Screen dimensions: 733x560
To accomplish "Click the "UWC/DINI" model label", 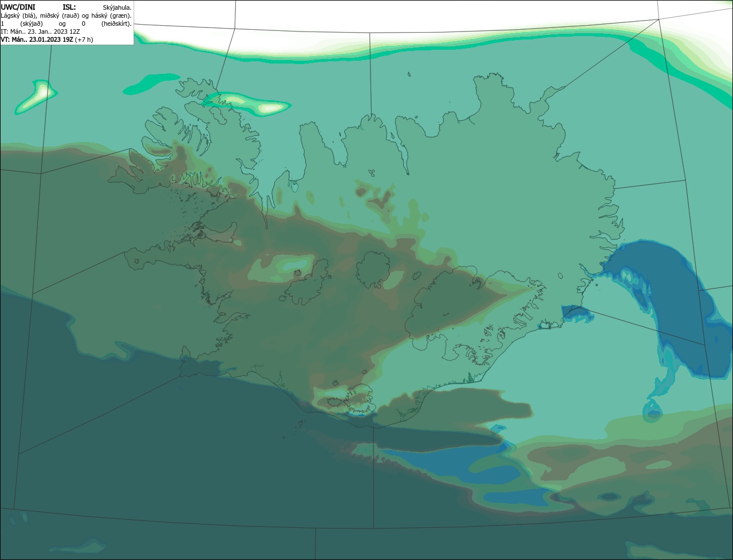I will 18,7.
